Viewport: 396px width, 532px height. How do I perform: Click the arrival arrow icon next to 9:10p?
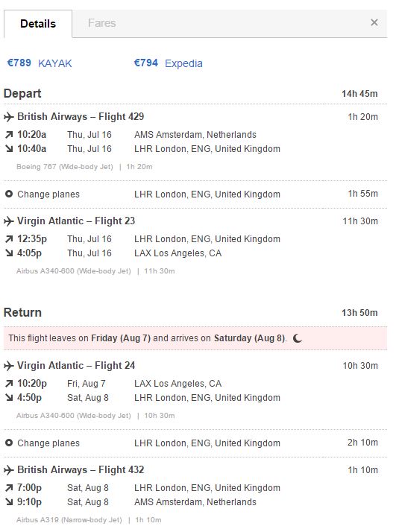9,501
